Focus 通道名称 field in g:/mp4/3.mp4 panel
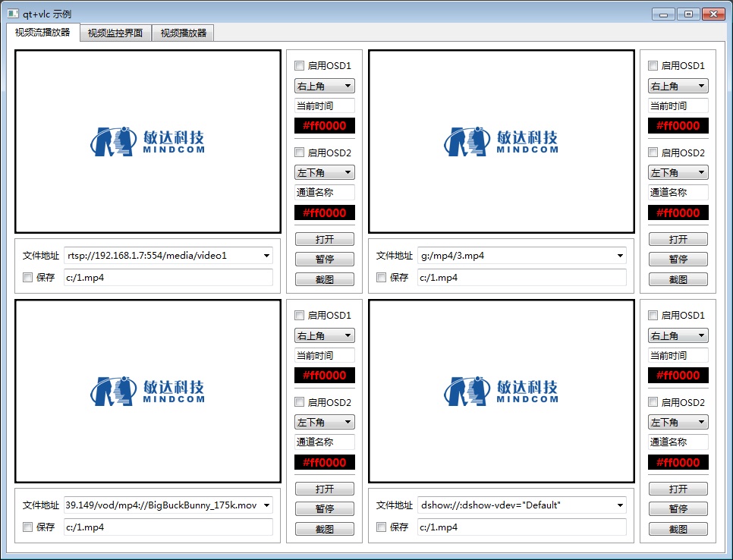This screenshot has height=560, width=733. pyautogui.click(x=678, y=192)
